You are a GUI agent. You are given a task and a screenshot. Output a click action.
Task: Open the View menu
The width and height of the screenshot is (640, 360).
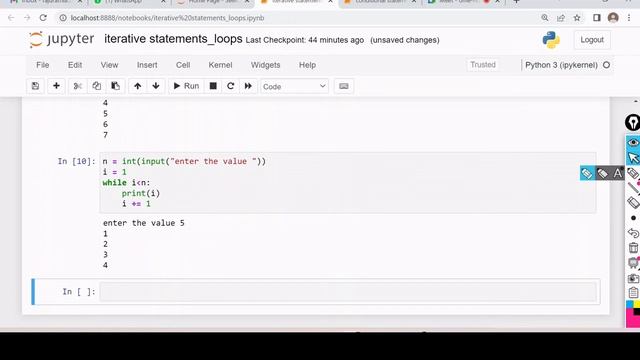pyautogui.click(x=109, y=65)
